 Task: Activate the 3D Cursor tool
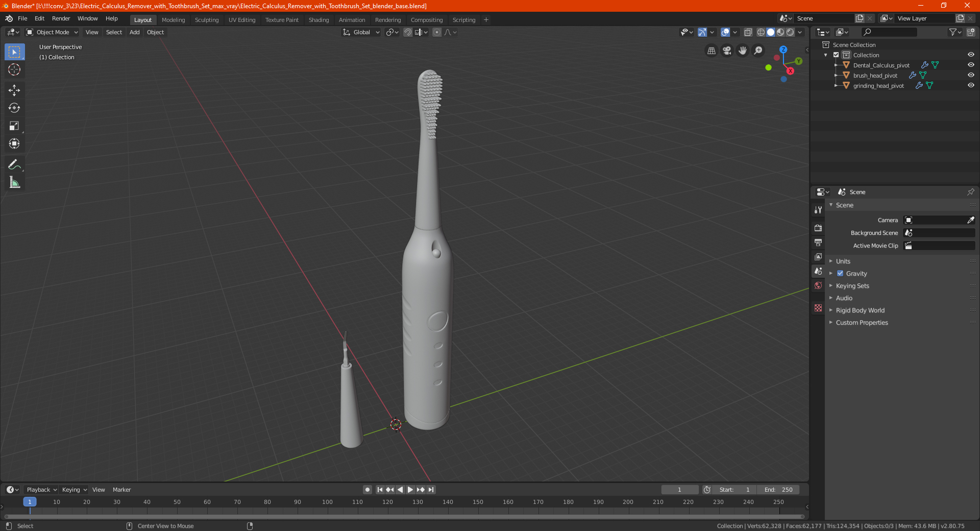click(14, 69)
